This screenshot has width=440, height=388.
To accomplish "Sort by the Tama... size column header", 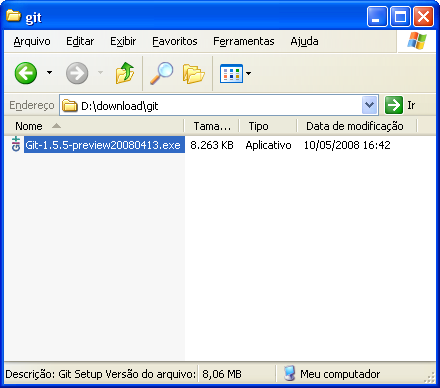I will (211, 126).
